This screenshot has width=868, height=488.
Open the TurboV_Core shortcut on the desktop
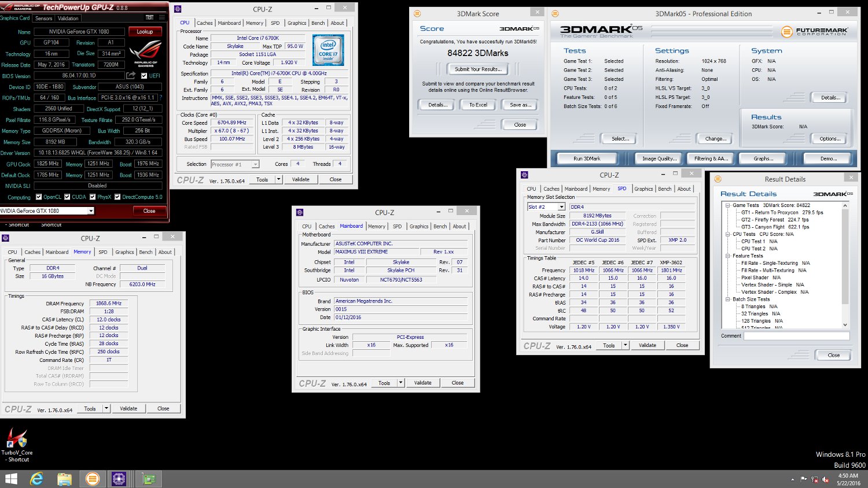(17, 444)
